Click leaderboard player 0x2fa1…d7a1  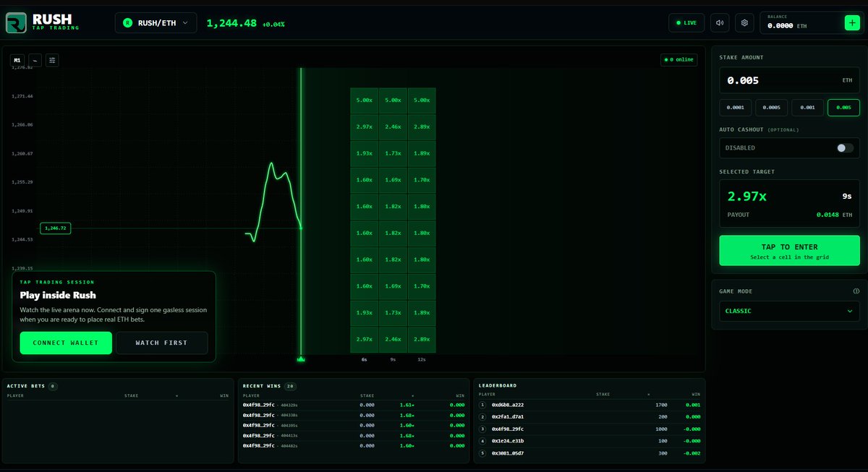click(x=507, y=417)
